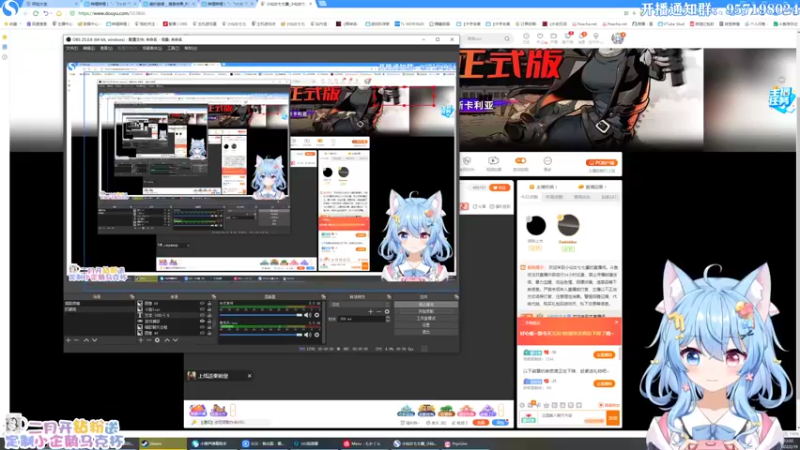This screenshot has height=450, width=800.
Task: Send chat message with orange send button
Action: click(x=613, y=418)
